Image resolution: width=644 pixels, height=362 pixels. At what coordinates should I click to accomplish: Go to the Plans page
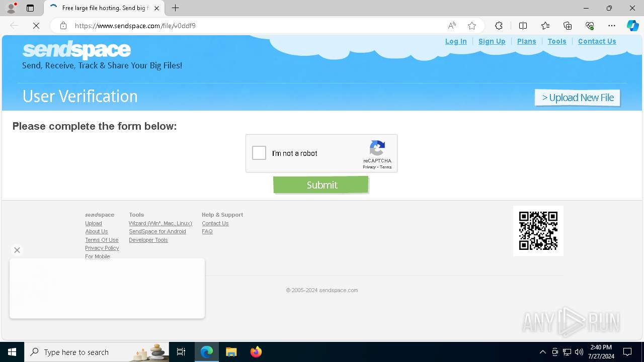tap(526, 41)
